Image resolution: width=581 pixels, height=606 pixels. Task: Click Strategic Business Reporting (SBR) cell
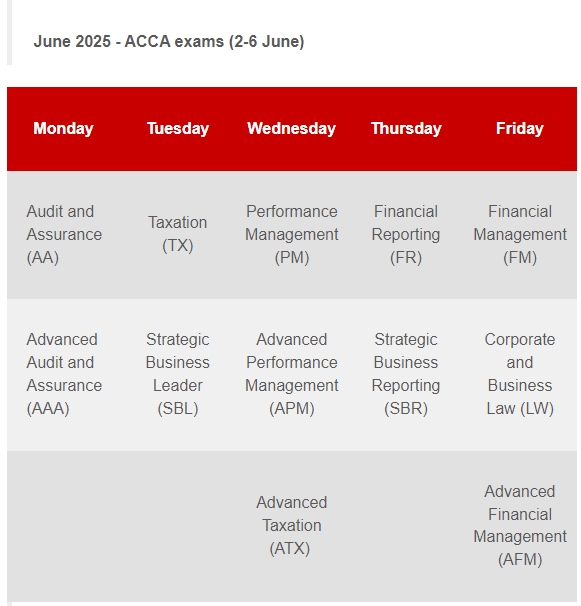[406, 374]
